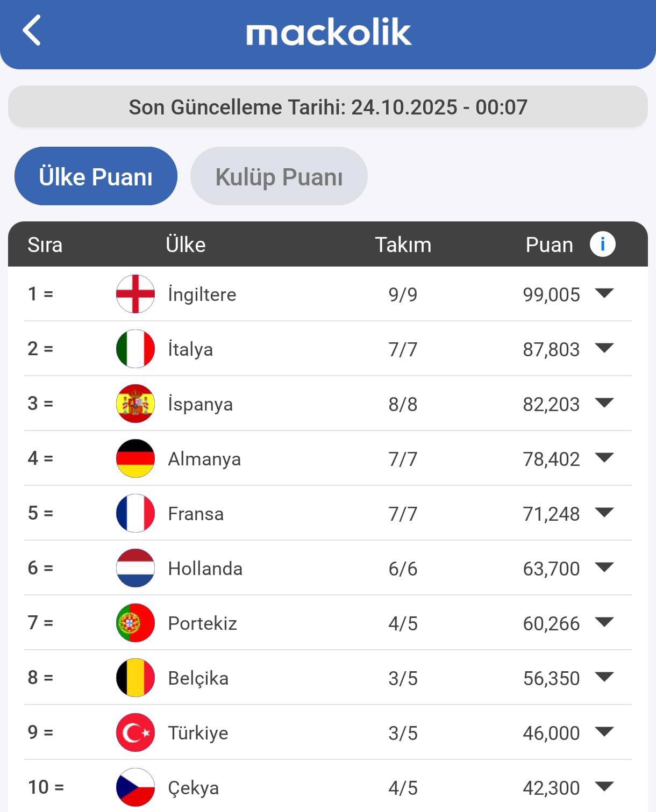Expand İngiltere points details arrow
The height and width of the screenshot is (812, 656).
604,293
